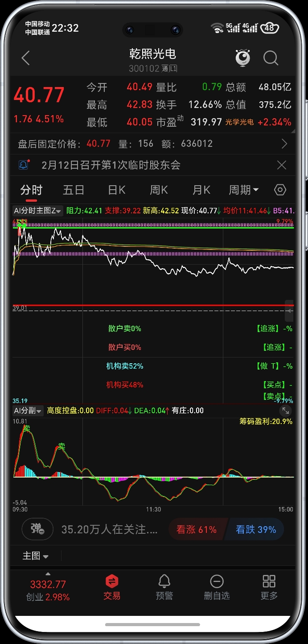Tap the 换手 12.66% turnover value
This screenshot has width=308, height=644.
[x=189, y=104]
